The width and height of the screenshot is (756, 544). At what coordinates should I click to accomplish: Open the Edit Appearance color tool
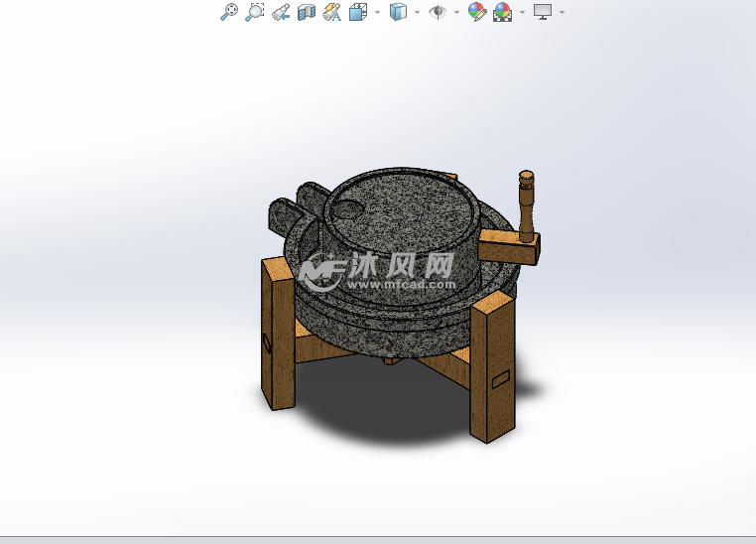coord(477,12)
